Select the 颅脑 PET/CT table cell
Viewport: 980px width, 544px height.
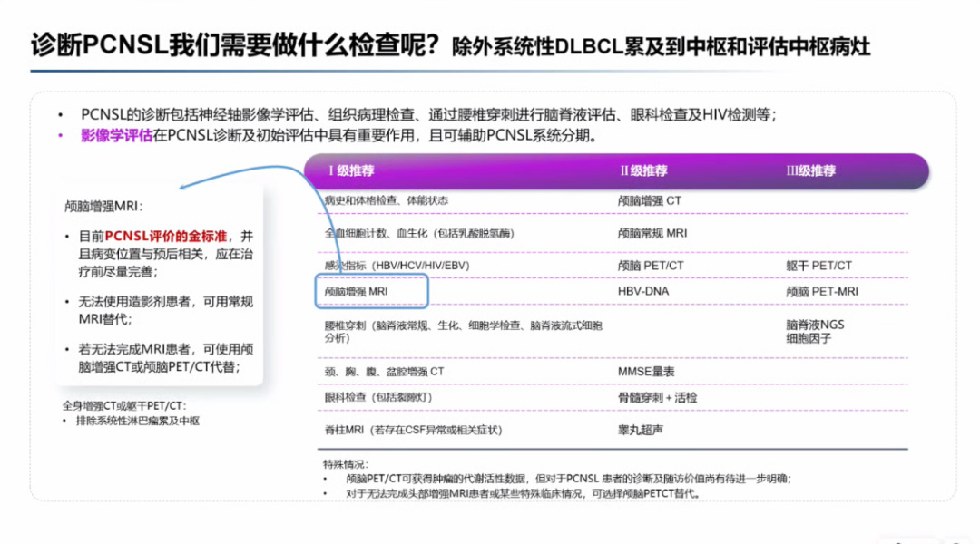(x=651, y=266)
